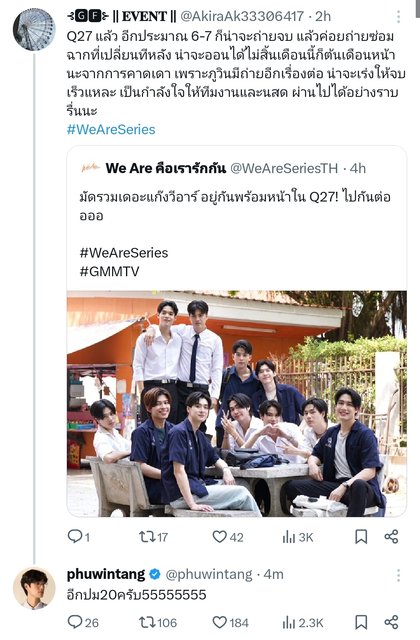Open more options menu on phuwintang's tweet

click(398, 575)
